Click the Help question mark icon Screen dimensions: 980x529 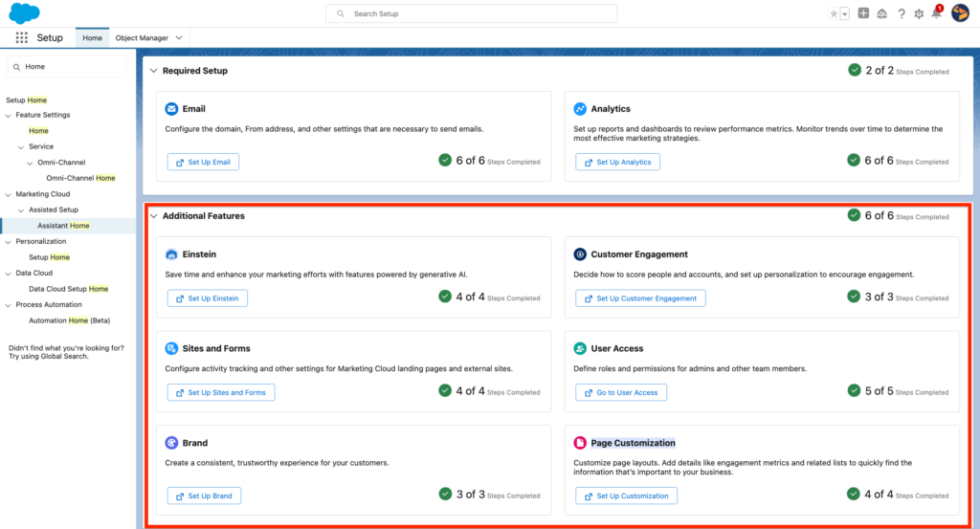[x=901, y=13]
